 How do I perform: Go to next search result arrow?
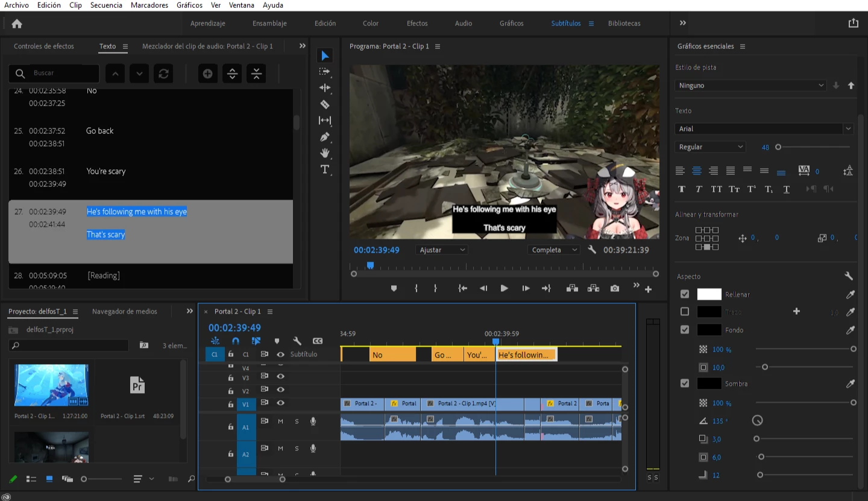pyautogui.click(x=139, y=74)
